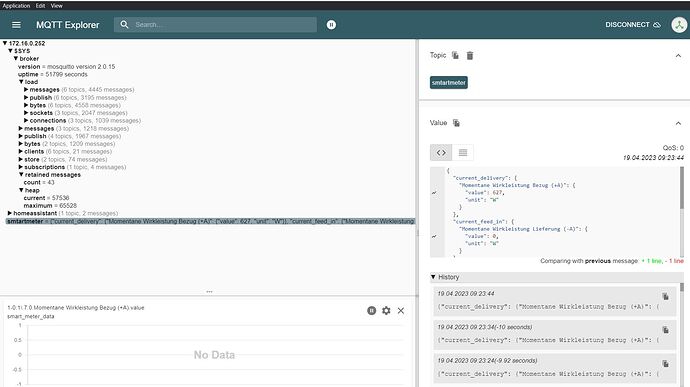Collapse the History section
The height and width of the screenshot is (387, 690).
(x=433, y=277)
